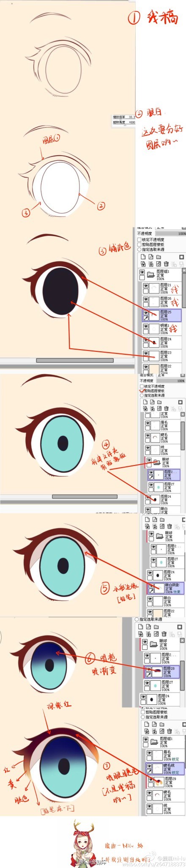Screen dimensions: 186x868
Task: Click Delete Layer trash icon in step ④ panel
Action: 167,408
